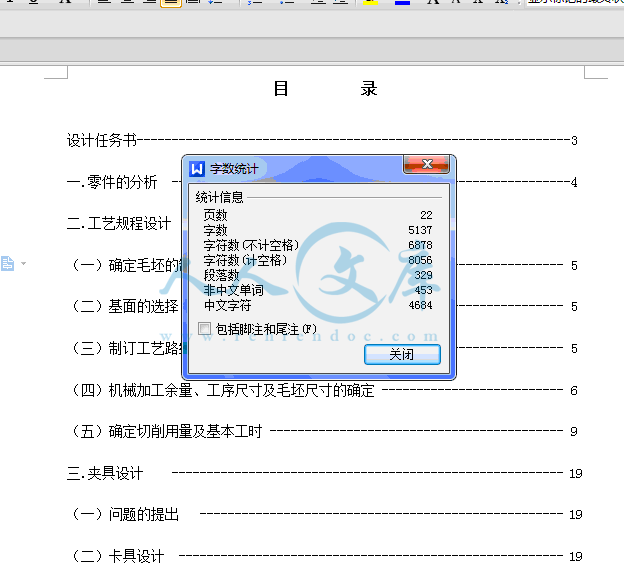Click the value 6878
Image resolution: width=624 pixels, height=586 pixels.
point(420,245)
